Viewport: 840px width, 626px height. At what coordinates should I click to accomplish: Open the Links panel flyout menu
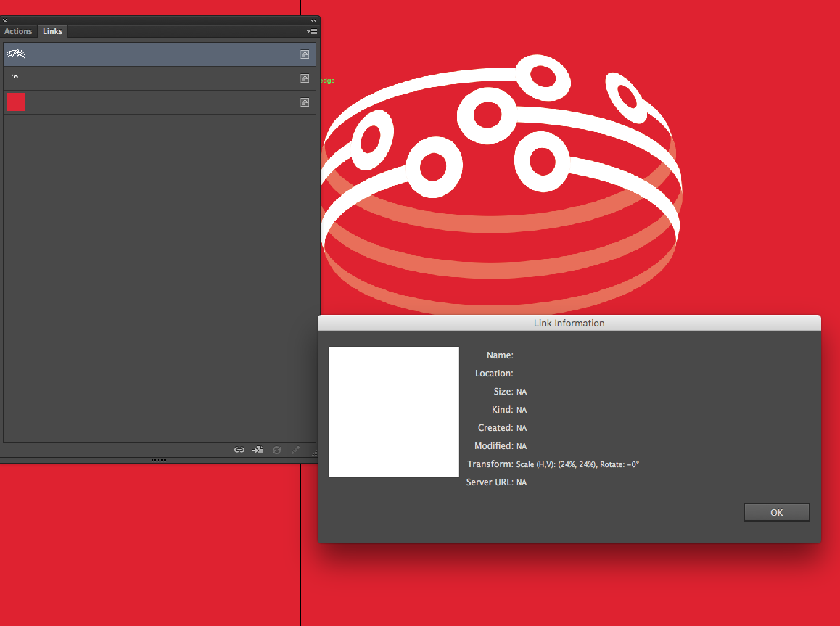coord(312,32)
